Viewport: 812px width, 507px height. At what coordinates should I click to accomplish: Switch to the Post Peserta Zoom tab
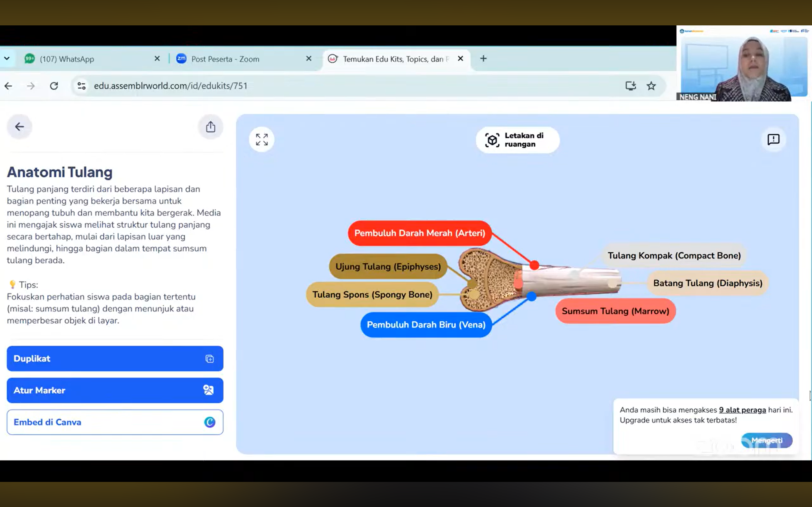tap(225, 59)
